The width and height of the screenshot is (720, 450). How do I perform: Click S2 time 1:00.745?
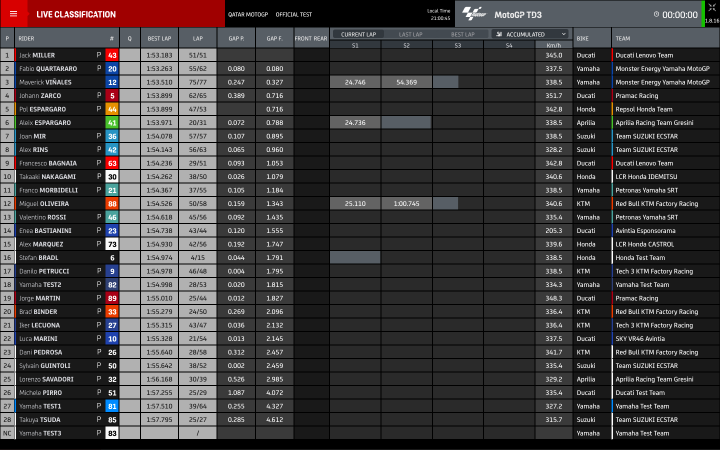(406, 203)
